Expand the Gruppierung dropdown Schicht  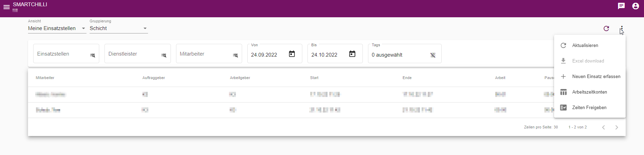coord(119,28)
